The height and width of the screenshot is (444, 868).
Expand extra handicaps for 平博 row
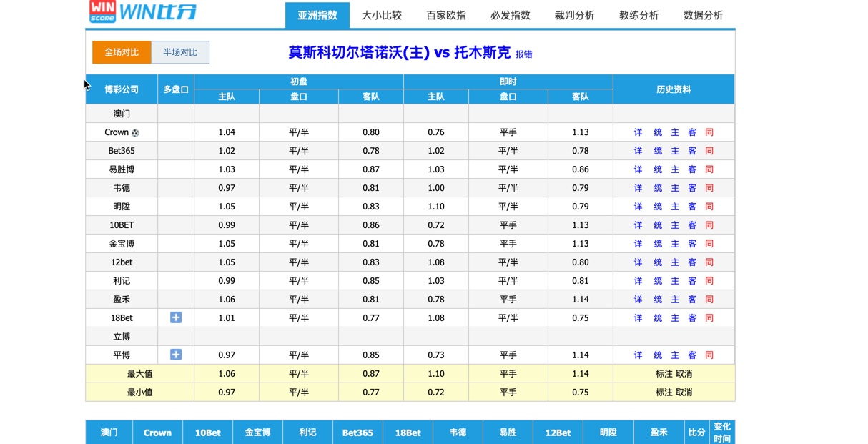[176, 355]
